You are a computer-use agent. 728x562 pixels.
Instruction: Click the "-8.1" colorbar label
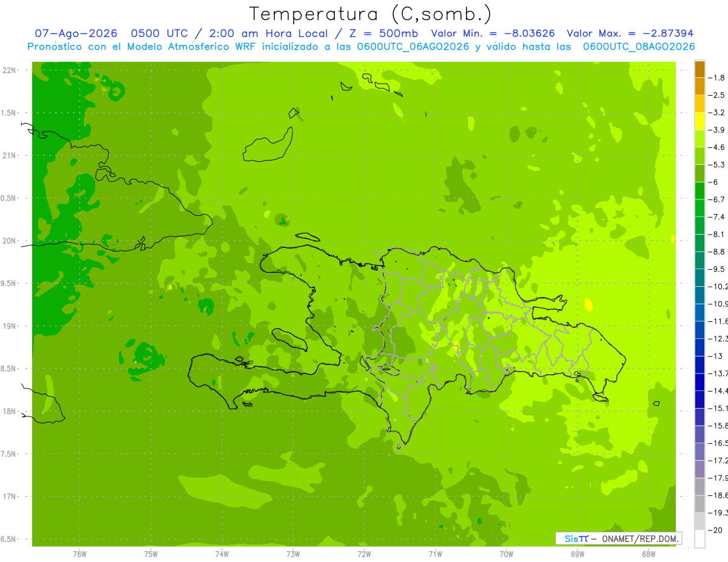click(716, 234)
